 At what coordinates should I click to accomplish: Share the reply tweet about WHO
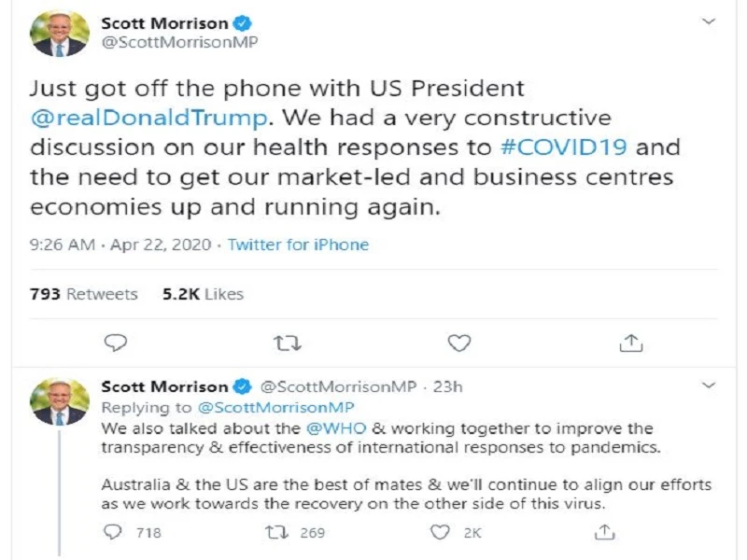pos(605,532)
